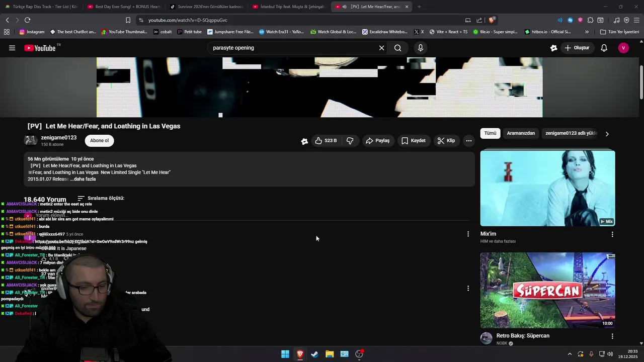The image size is (644, 362).
Task: Start voice search with microphone
Action: click(x=421, y=48)
